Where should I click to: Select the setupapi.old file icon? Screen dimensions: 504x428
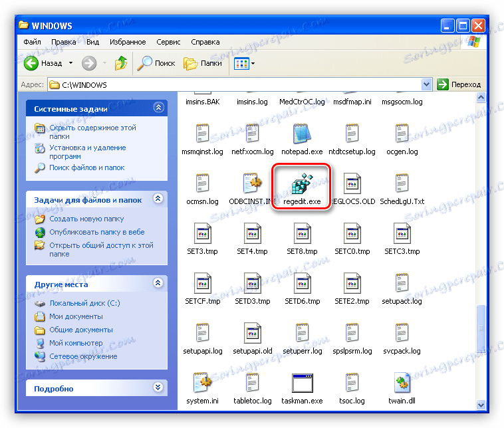click(x=252, y=333)
